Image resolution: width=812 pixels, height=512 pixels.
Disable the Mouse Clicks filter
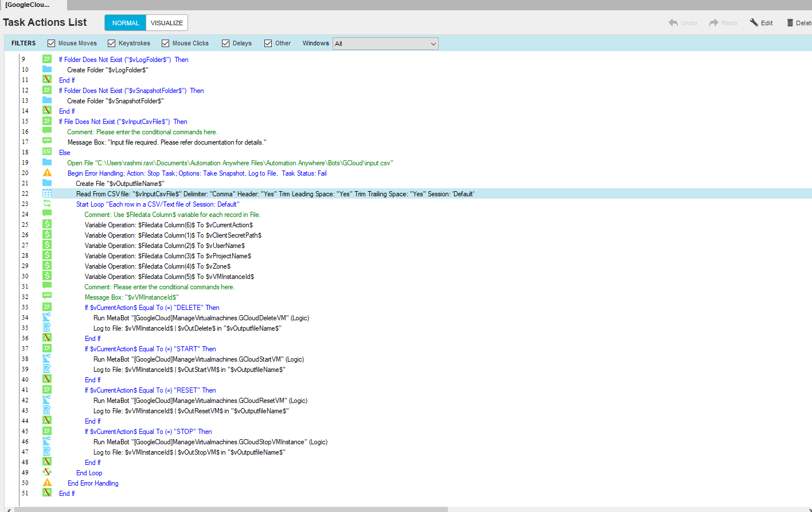[166, 44]
